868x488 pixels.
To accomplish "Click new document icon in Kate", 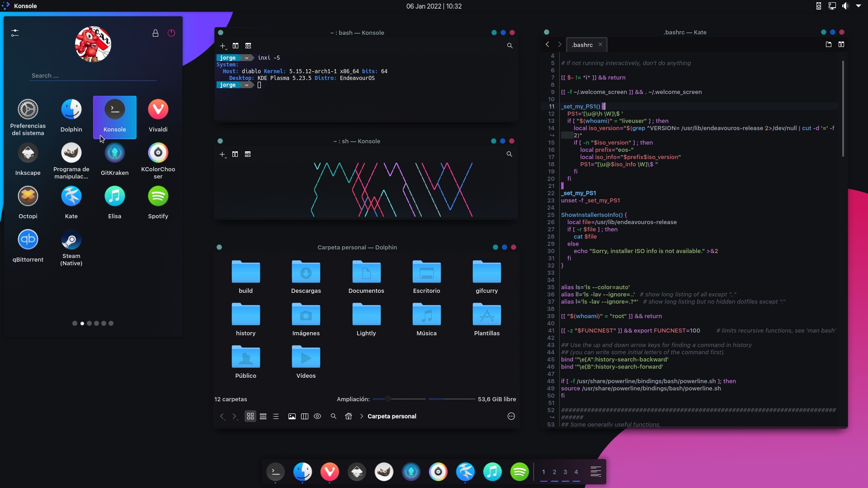I will coord(829,44).
